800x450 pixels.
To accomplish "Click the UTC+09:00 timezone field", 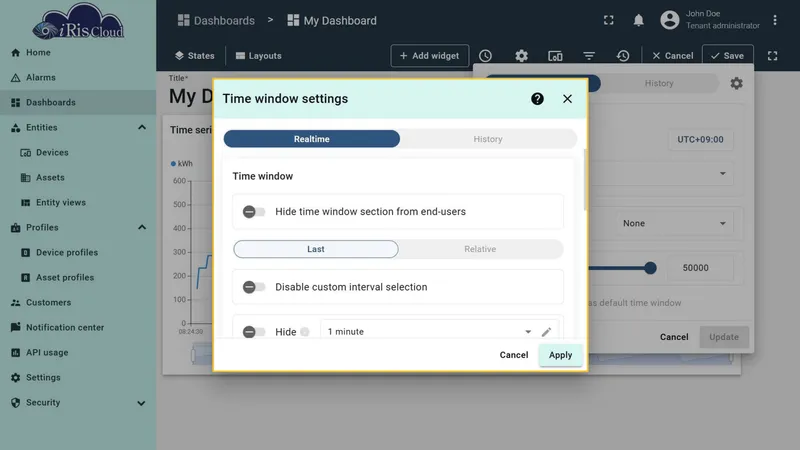I will [x=701, y=139].
